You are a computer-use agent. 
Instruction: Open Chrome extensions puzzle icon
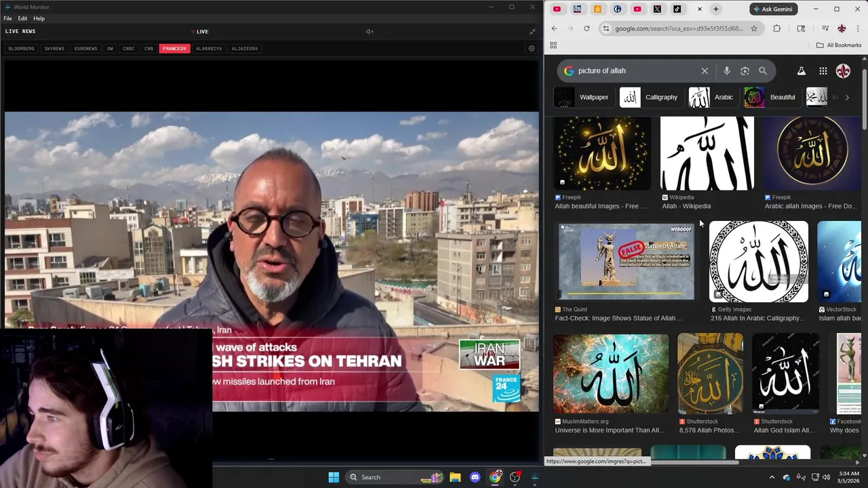[x=777, y=28]
